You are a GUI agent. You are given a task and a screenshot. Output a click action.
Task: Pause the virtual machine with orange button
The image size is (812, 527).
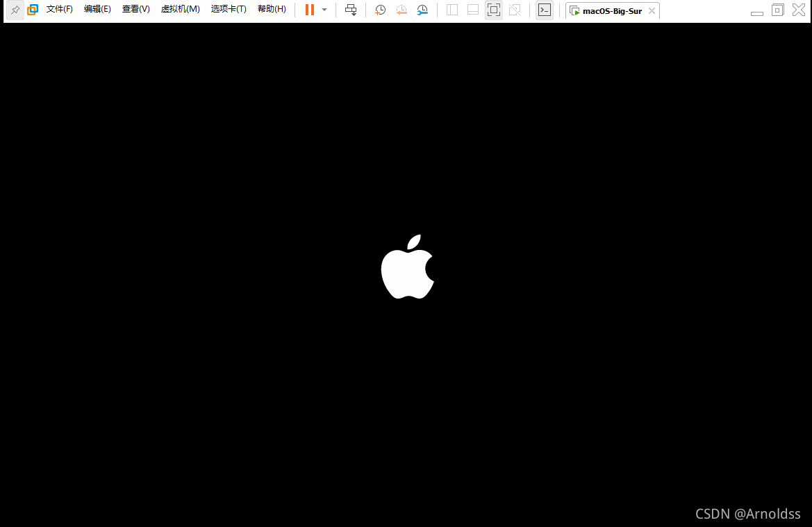pyautogui.click(x=310, y=10)
